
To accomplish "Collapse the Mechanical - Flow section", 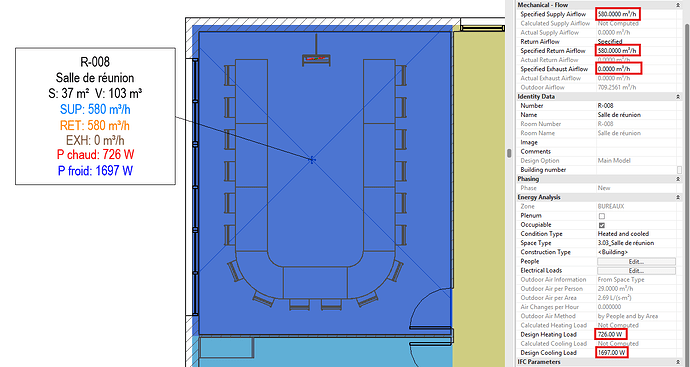I will pos(678,5).
